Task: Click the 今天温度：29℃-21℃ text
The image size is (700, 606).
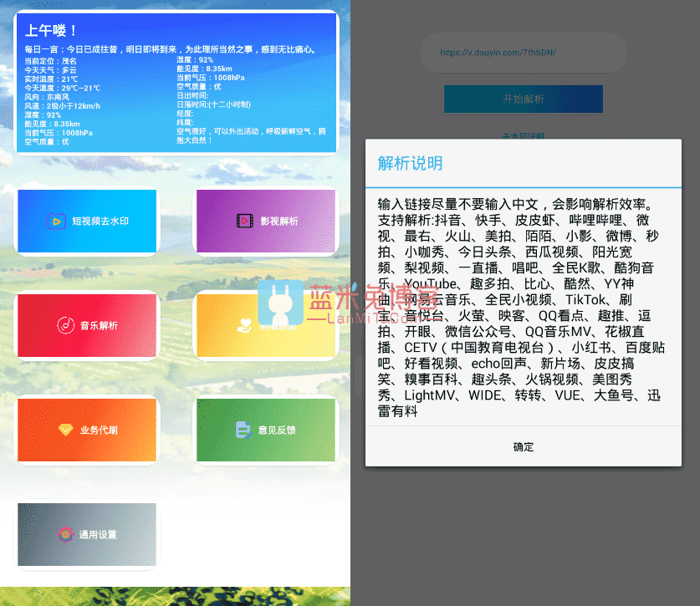Action: click(63, 88)
